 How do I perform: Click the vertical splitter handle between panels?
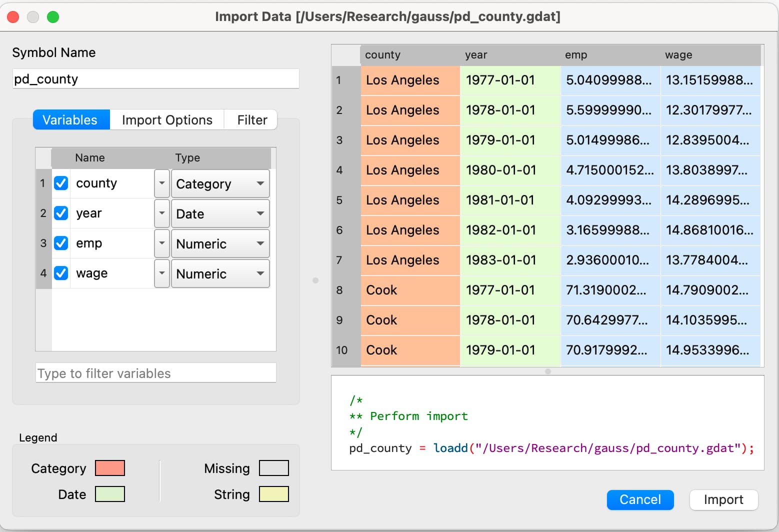pyautogui.click(x=315, y=280)
